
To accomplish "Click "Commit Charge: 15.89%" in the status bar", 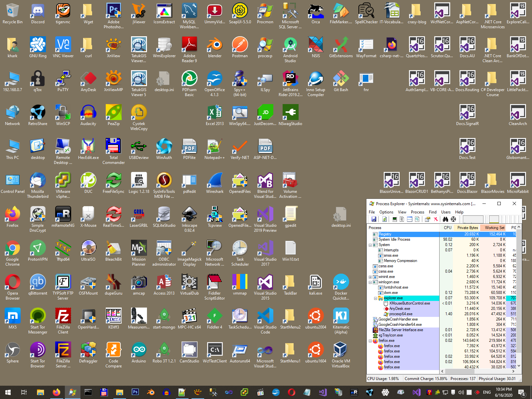I will [x=426, y=379].
